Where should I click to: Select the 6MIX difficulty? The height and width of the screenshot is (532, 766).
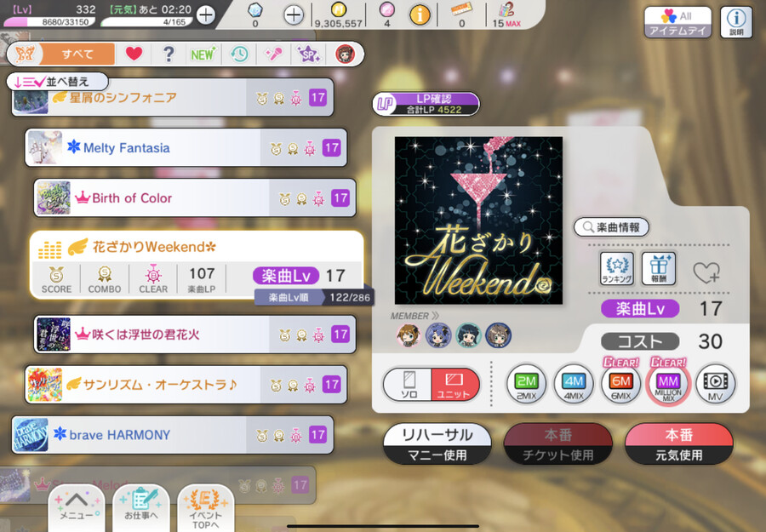[621, 385]
